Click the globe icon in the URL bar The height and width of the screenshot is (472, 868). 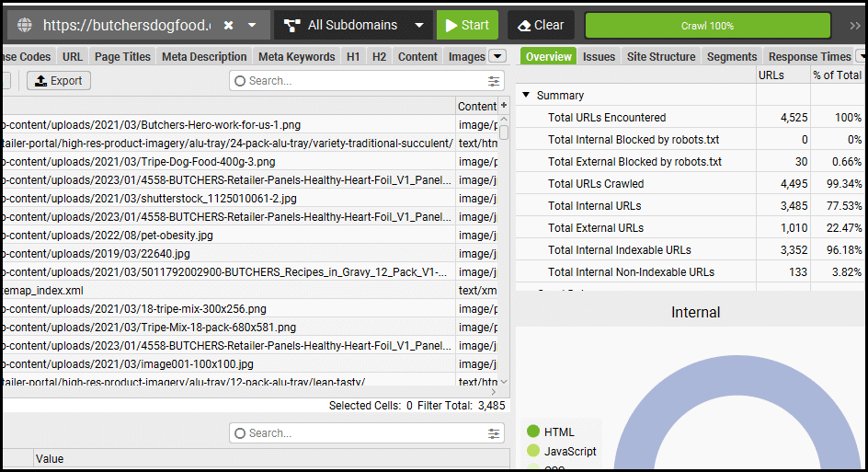(24, 26)
